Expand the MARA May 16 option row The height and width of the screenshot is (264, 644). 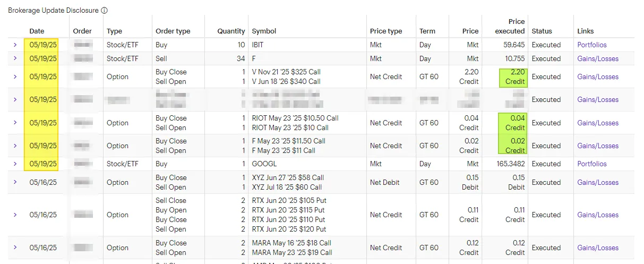[15, 248]
